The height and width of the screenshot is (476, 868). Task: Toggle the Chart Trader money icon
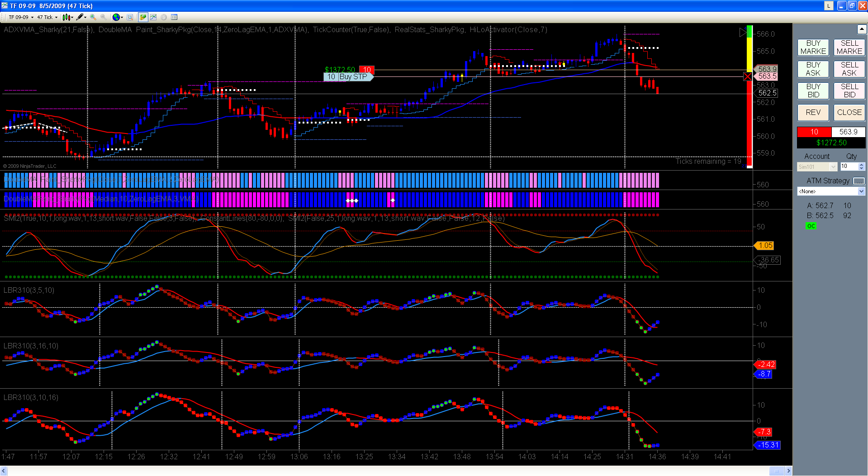click(x=143, y=17)
